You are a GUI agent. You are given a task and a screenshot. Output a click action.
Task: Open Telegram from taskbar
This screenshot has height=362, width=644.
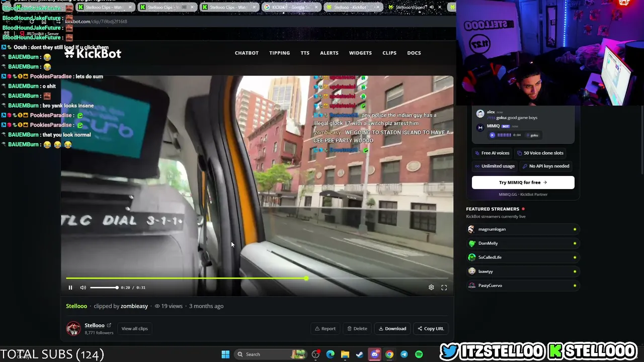[x=404, y=354]
